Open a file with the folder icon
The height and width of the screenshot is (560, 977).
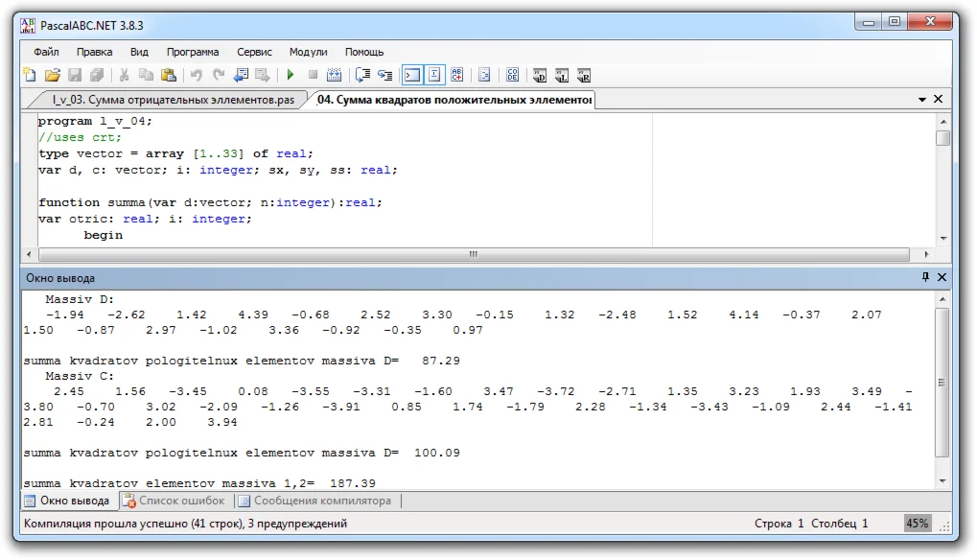[x=53, y=75]
